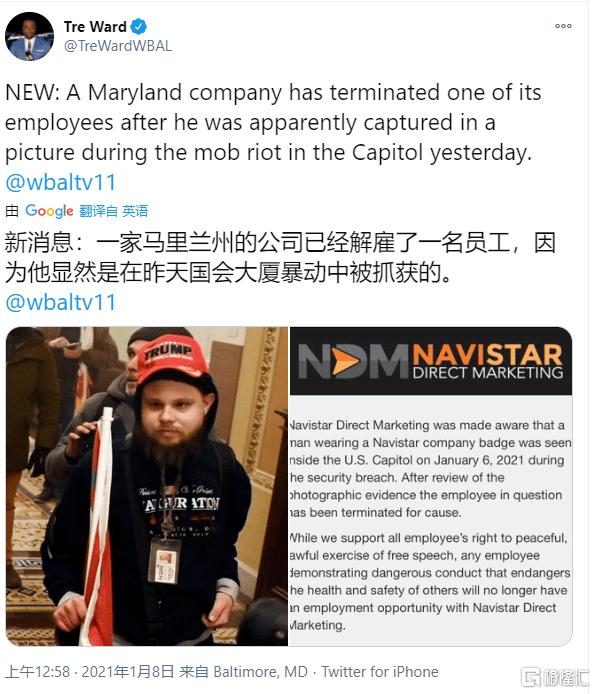
Task: Open the @TreWardWBAL handle link
Action: click(118, 46)
